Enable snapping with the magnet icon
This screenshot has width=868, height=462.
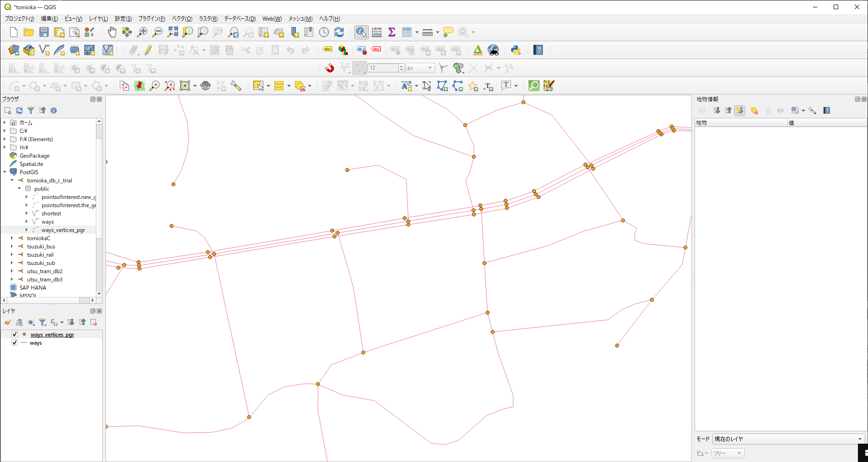click(x=329, y=68)
